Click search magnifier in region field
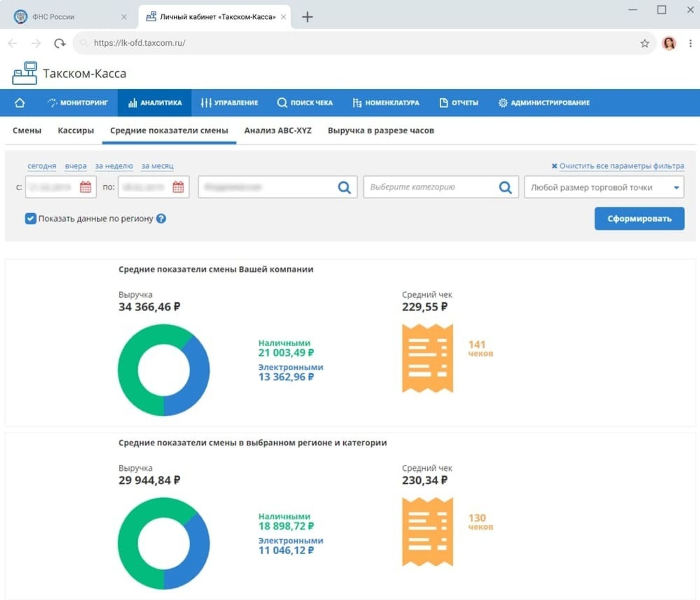Viewport: 700px width, 600px height. 344,187
